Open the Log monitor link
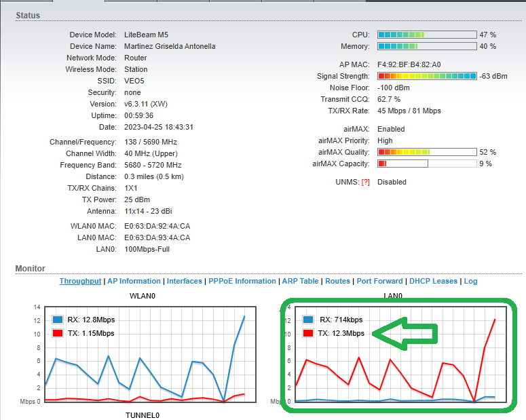The width and height of the screenshot is (526, 420). (470, 281)
